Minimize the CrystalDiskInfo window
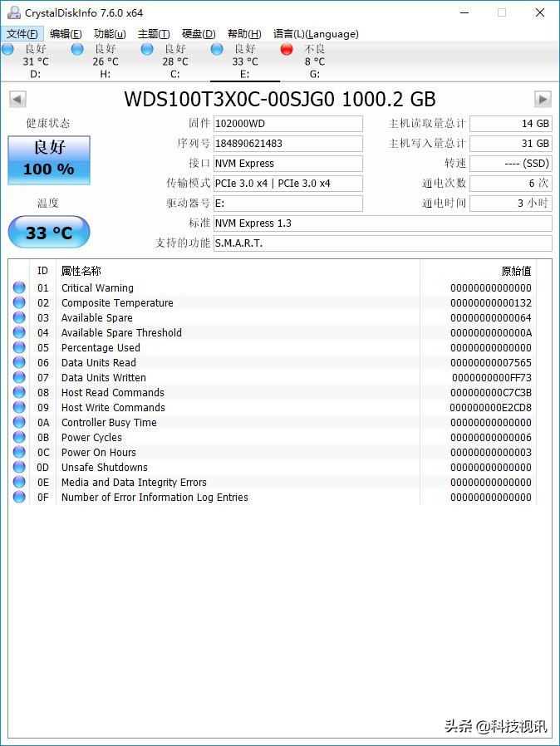This screenshot has height=746, width=560. [464, 12]
